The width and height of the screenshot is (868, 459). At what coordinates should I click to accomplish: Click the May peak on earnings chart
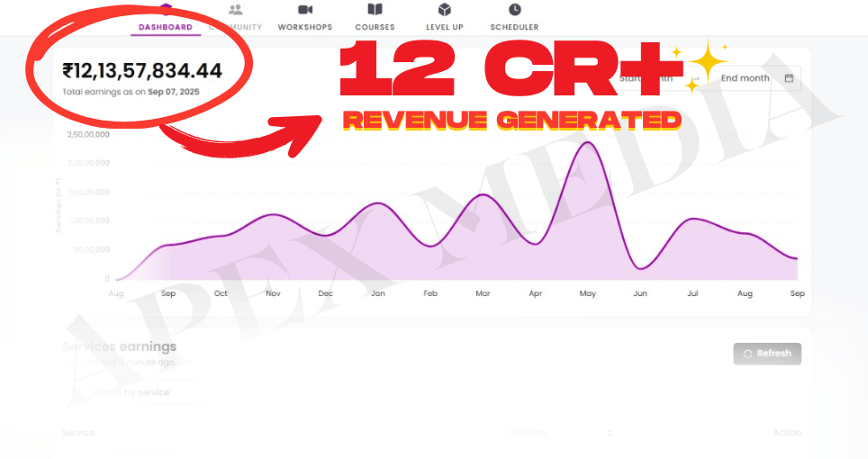(588, 143)
